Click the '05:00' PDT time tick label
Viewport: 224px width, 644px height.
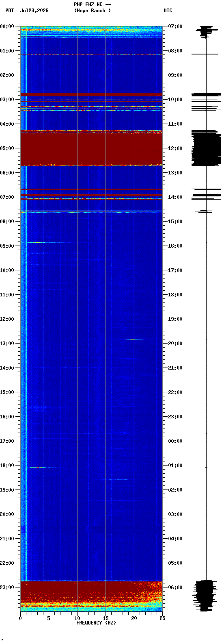point(7,148)
